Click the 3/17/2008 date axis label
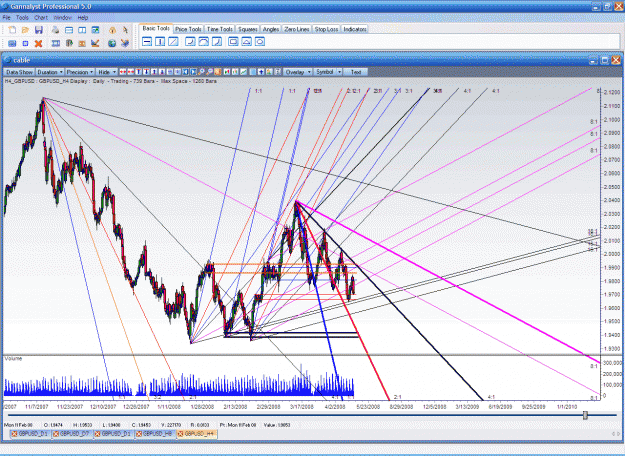Image resolution: width=625 pixels, height=456 pixels. pos(301,407)
